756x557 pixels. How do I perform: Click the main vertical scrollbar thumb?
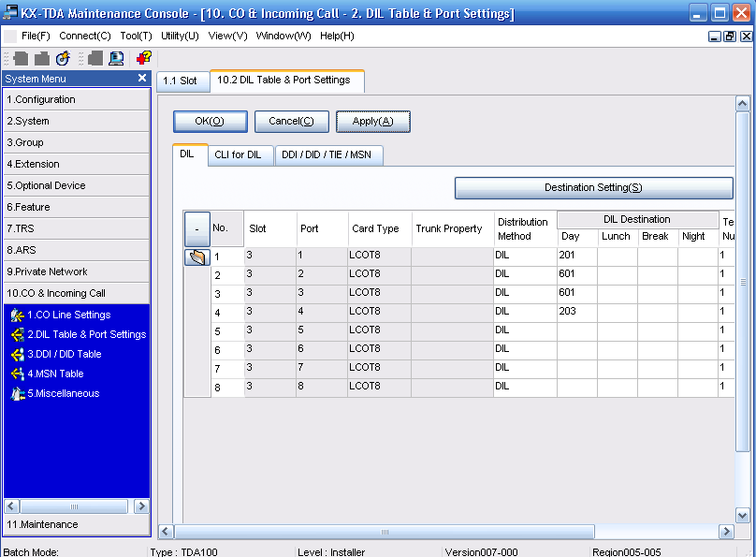point(743,282)
